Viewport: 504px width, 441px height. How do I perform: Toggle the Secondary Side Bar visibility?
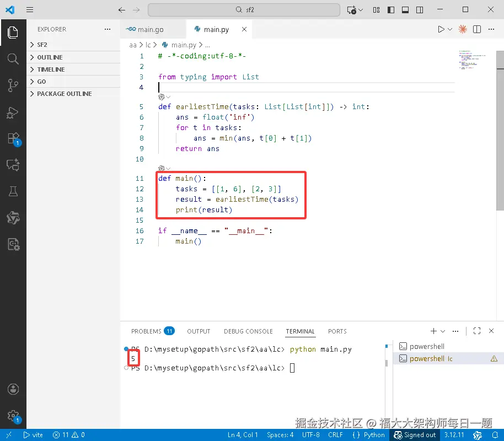[x=420, y=10]
